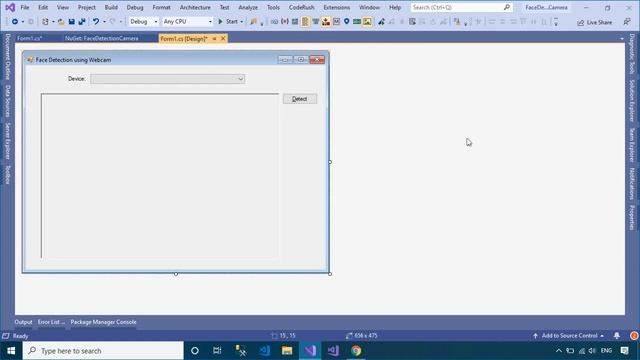The height and width of the screenshot is (360, 640).
Task: Open the Properties side panel
Action: pyautogui.click(x=632, y=218)
